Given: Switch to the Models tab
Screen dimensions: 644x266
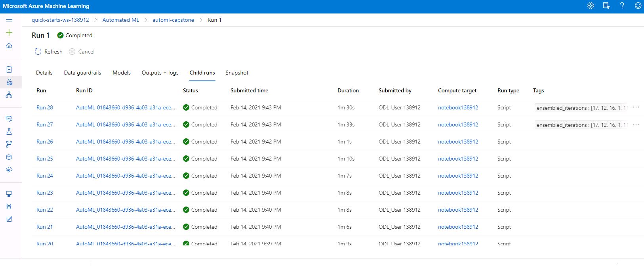Looking at the screenshot, I should 122,73.
